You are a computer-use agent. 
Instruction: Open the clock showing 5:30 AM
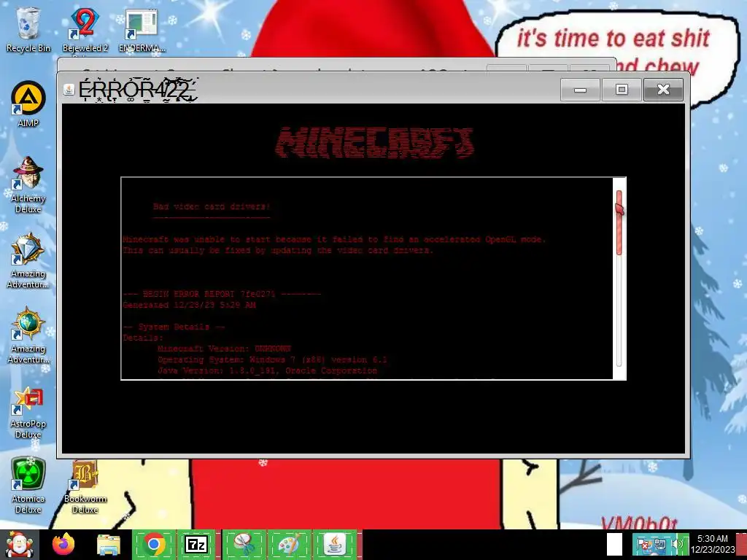pyautogui.click(x=713, y=544)
